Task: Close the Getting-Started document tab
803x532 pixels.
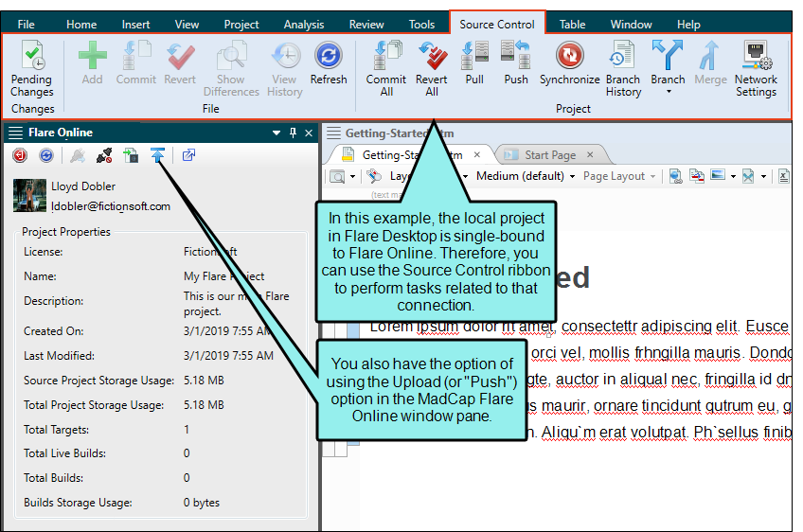Action: (x=477, y=154)
